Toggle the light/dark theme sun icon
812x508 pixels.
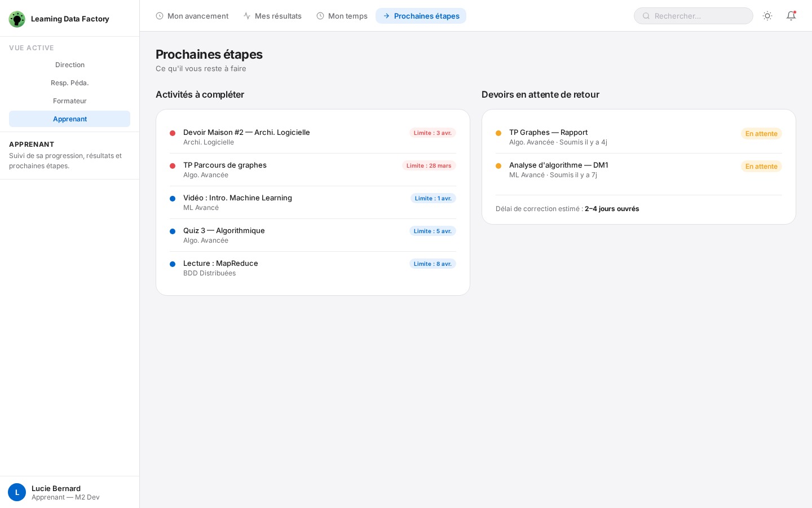tap(767, 16)
